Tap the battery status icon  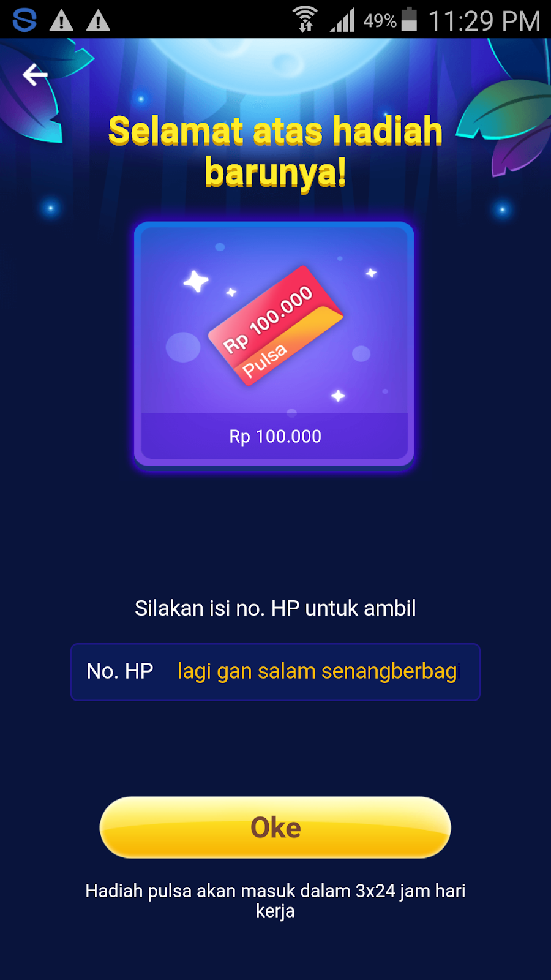point(409,20)
